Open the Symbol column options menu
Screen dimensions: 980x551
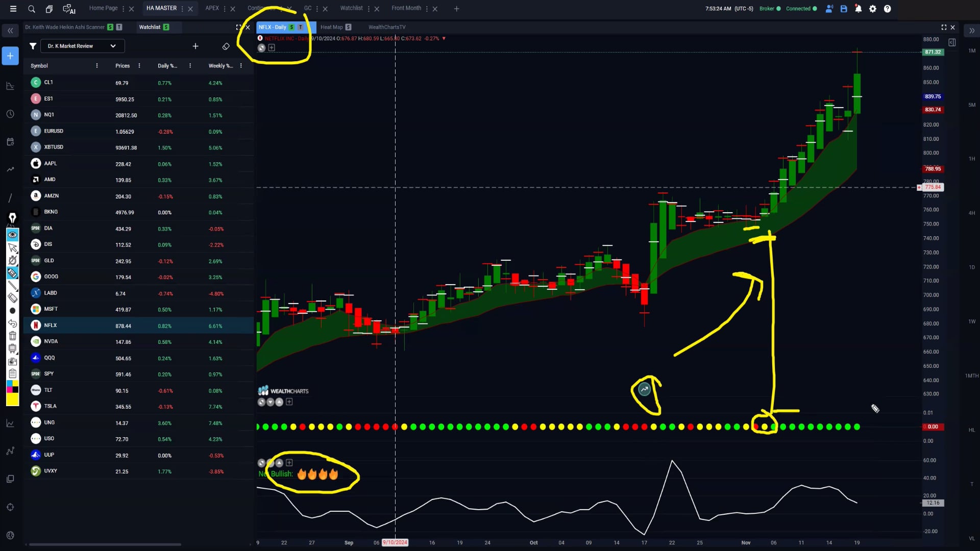[97, 66]
